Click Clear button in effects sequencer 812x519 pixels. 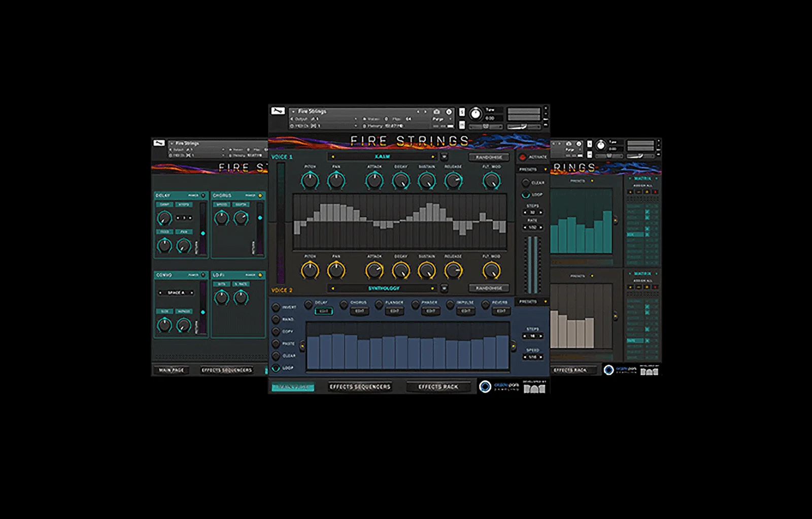tap(276, 356)
